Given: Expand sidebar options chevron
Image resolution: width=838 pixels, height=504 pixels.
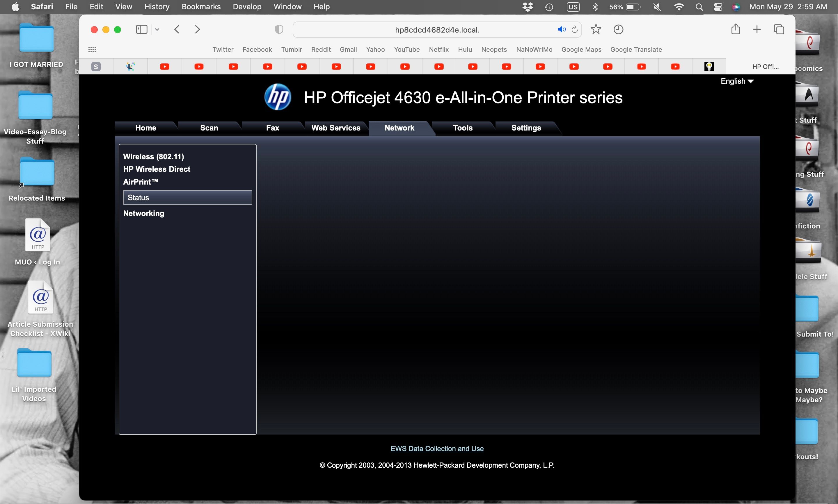Looking at the screenshot, I should [157, 30].
